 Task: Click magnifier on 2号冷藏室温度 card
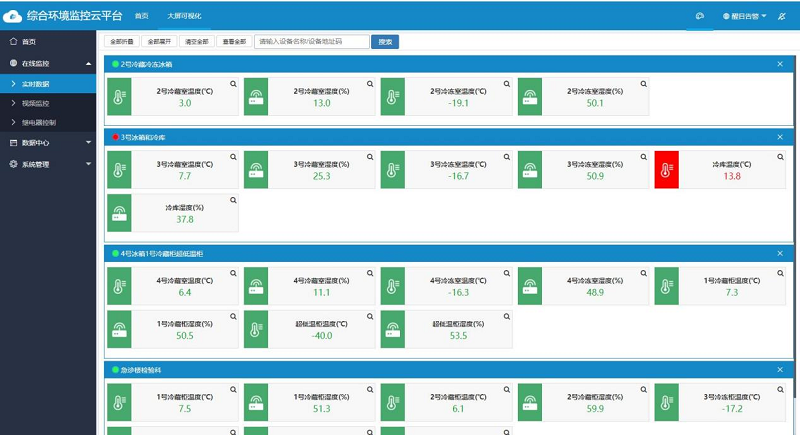(234, 85)
